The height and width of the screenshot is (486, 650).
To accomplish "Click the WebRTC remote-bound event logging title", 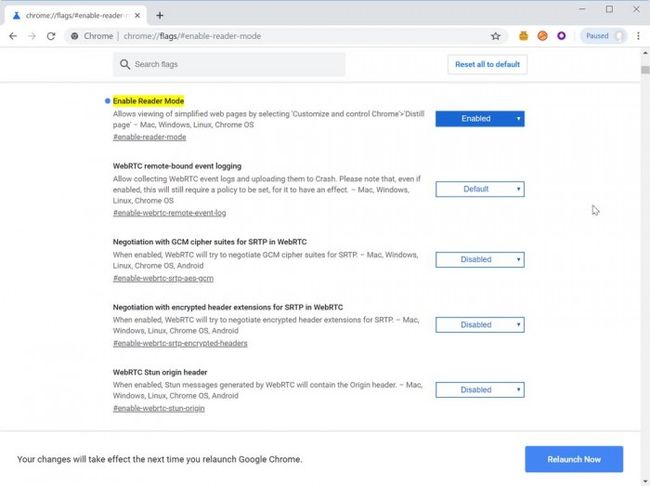I will click(x=177, y=166).
